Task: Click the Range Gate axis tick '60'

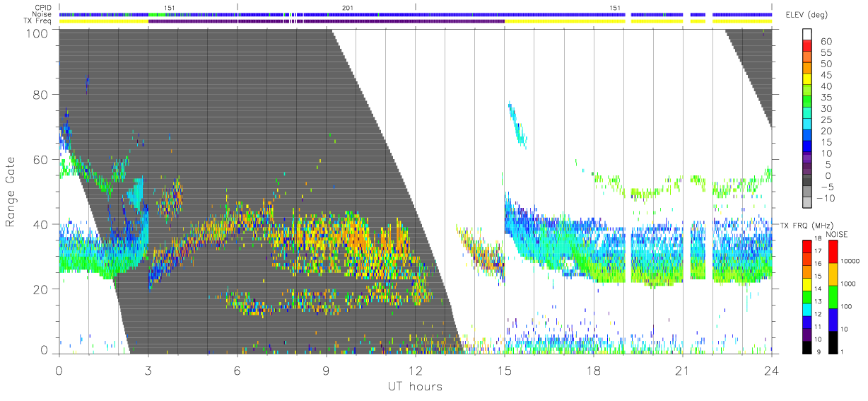Action: click(x=42, y=160)
